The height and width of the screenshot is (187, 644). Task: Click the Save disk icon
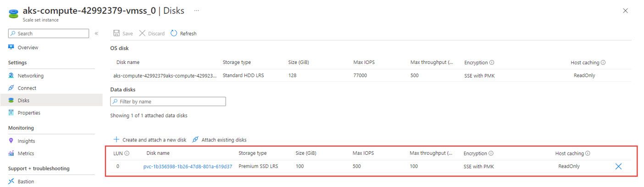point(117,34)
